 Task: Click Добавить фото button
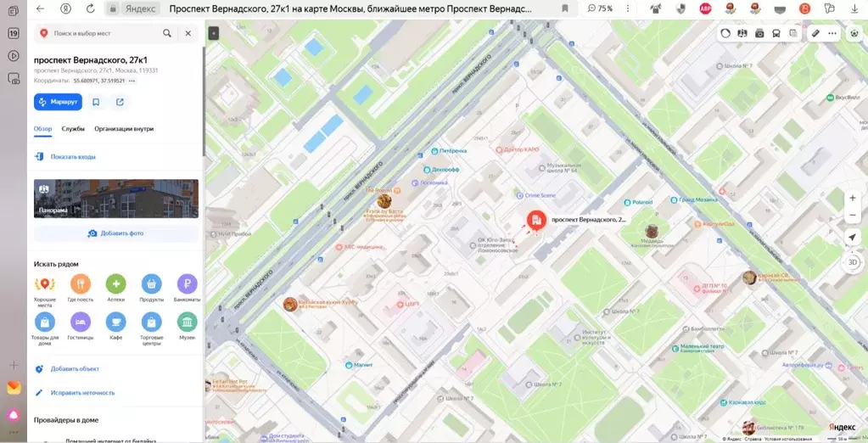pyautogui.click(x=116, y=233)
